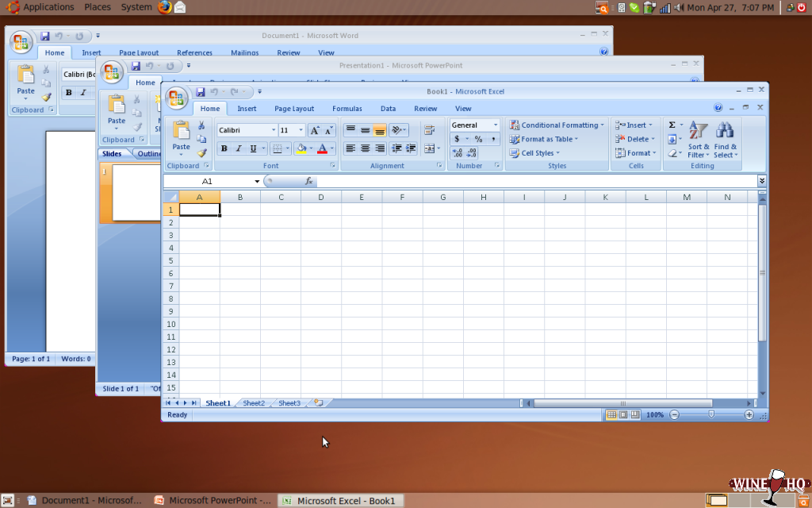Go to first sheet with tab navigation arrow
The height and width of the screenshot is (508, 812).
coord(168,402)
